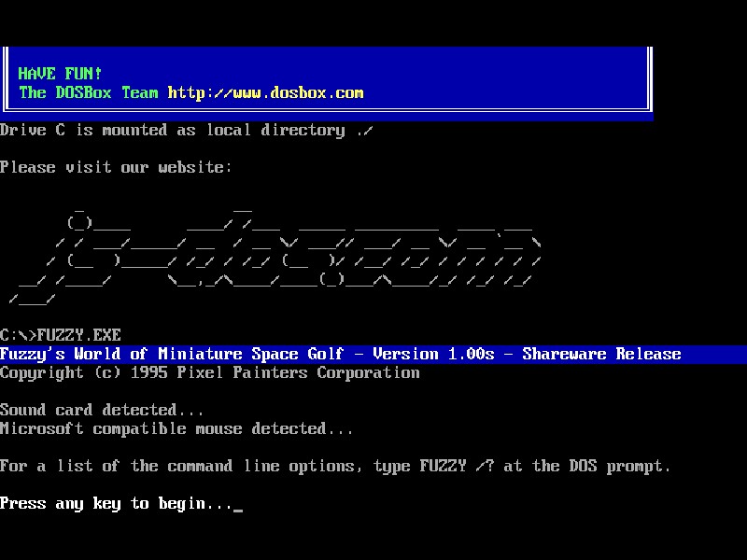
Task: Click 'Microsoft compatible mouse detected...' message
Action: click(176, 428)
